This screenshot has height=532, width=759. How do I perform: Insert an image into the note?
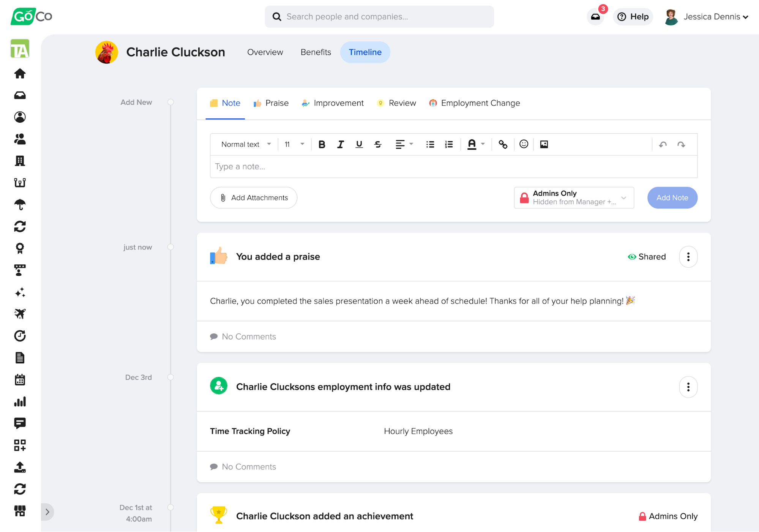click(544, 144)
